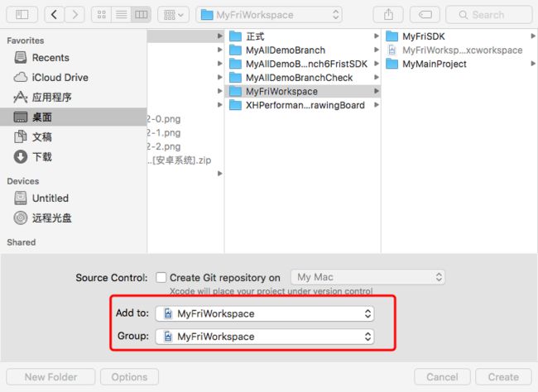Click the Options button

click(x=129, y=377)
